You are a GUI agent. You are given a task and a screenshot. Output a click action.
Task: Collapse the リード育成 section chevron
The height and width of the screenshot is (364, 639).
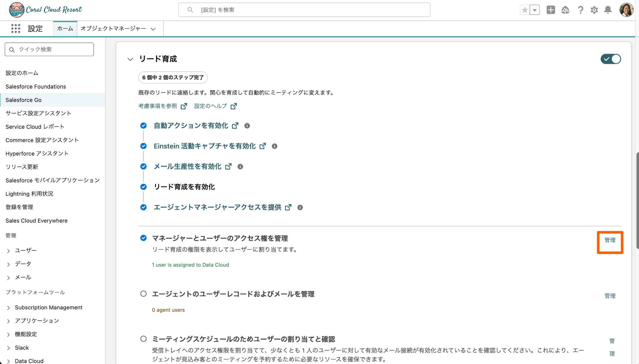point(130,59)
